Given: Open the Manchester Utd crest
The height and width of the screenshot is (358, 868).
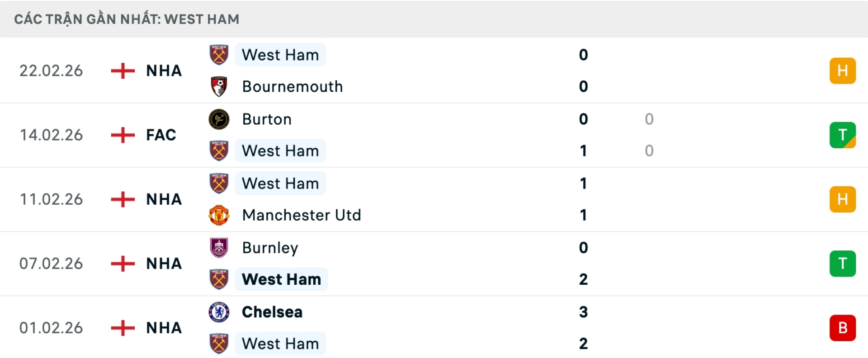Looking at the screenshot, I should click(219, 215).
